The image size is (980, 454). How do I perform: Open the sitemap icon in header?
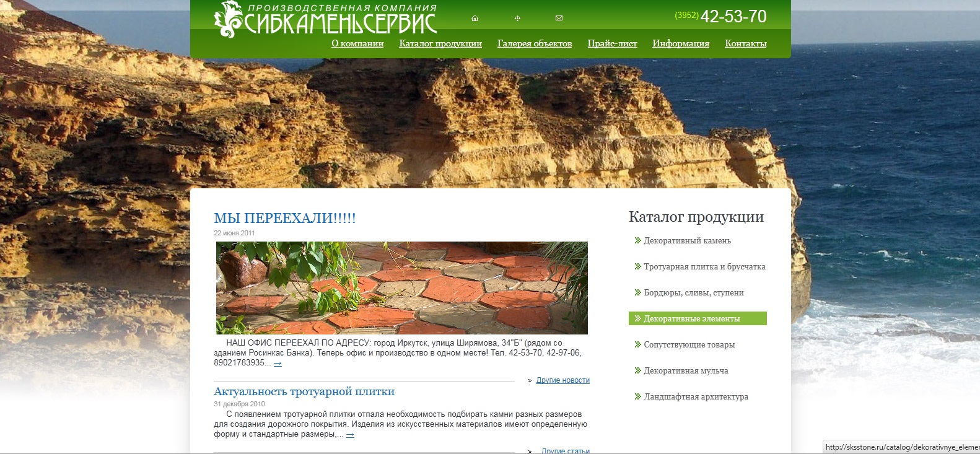tap(517, 19)
